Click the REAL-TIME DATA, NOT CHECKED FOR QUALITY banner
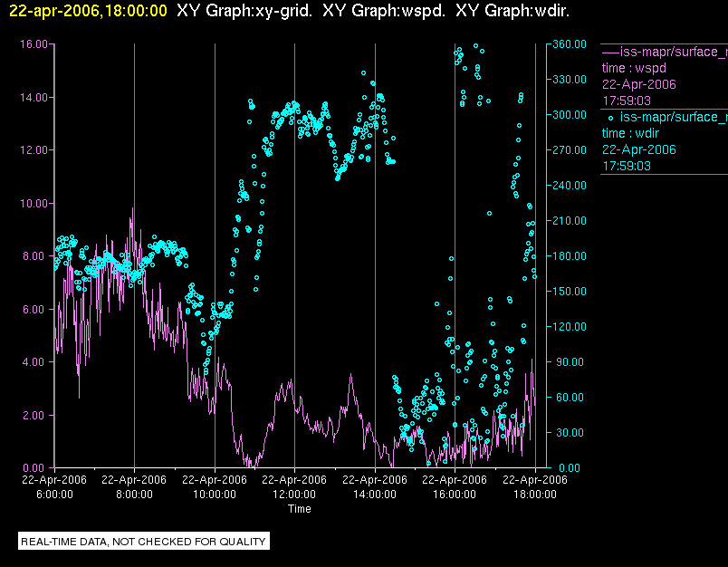This screenshot has height=567, width=728. point(143,542)
